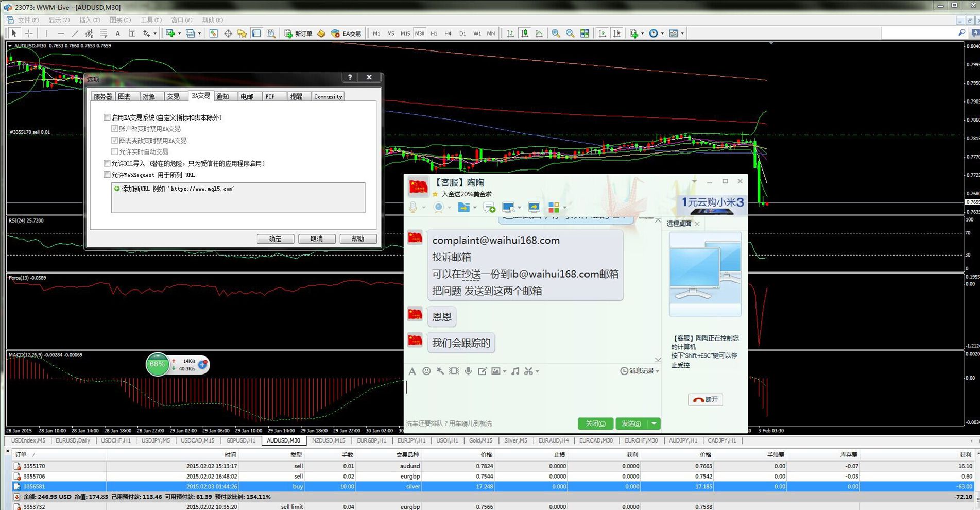Select the D1 timeframe button
This screenshot has width=980, height=510.
point(462,33)
